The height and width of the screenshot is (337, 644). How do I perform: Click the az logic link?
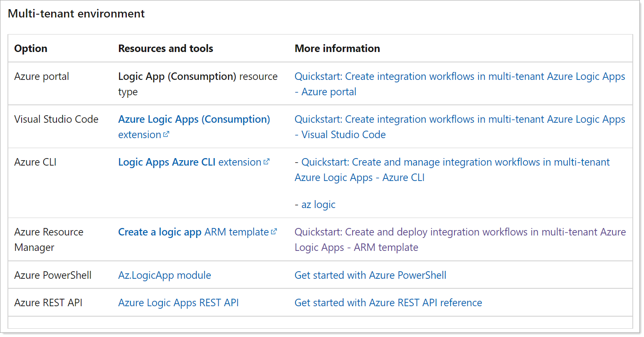318,205
